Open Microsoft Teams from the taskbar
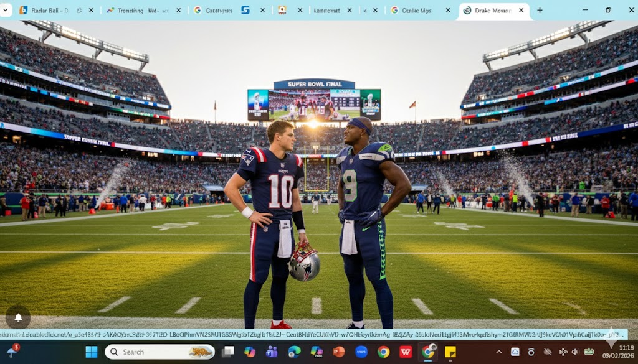638x364 pixels. [272, 352]
